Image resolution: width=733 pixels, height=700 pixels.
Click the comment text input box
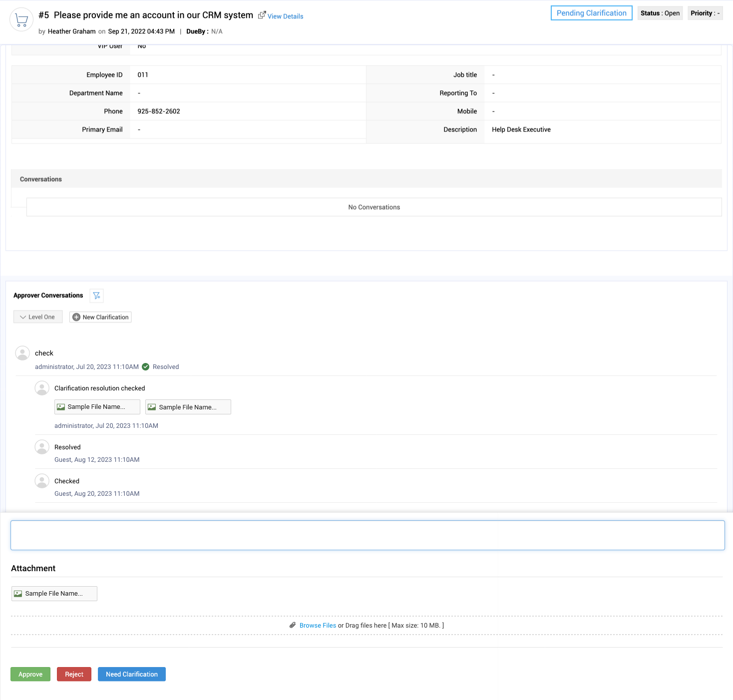tap(367, 535)
